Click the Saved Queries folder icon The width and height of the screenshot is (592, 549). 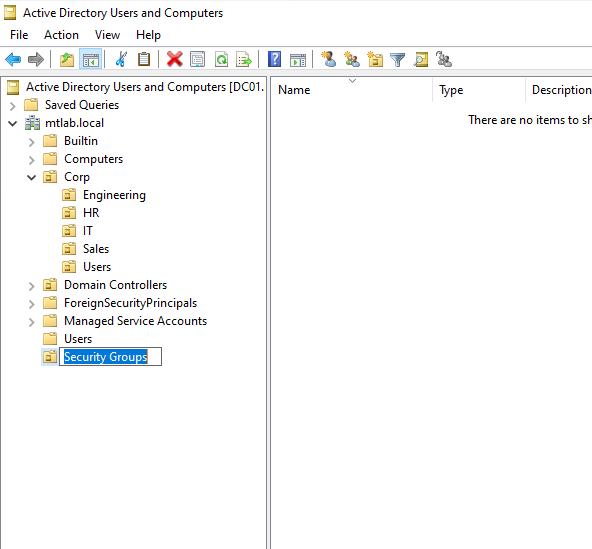pos(31,105)
